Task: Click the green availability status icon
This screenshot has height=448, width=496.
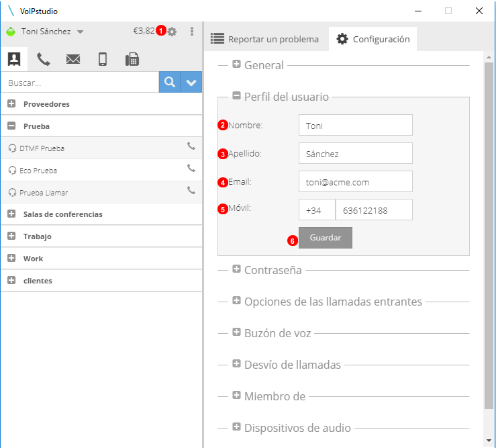Action: pos(11,32)
